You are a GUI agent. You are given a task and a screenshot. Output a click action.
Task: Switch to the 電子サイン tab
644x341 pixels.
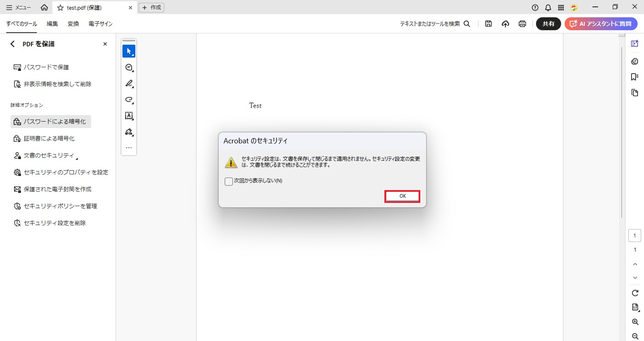tap(100, 24)
